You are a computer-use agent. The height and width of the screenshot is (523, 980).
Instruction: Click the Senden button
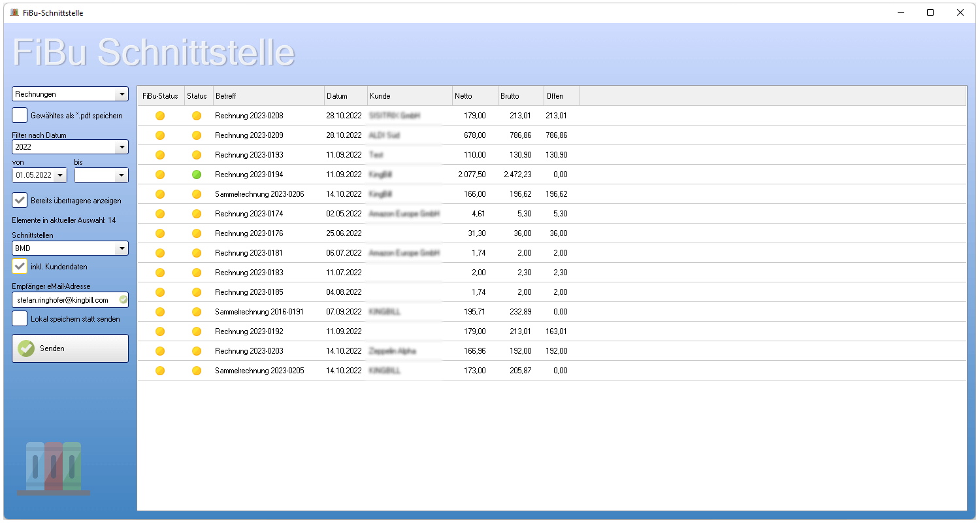click(70, 348)
